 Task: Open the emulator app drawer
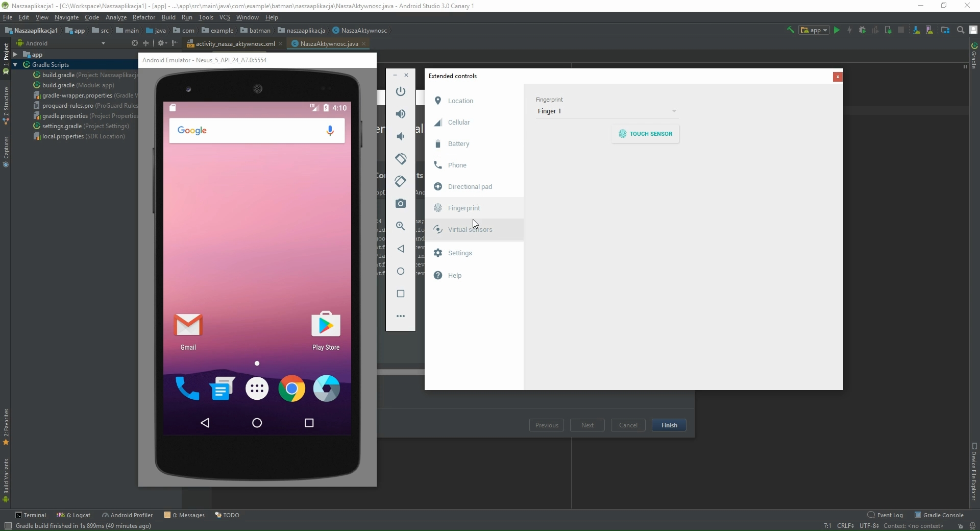coord(257,389)
